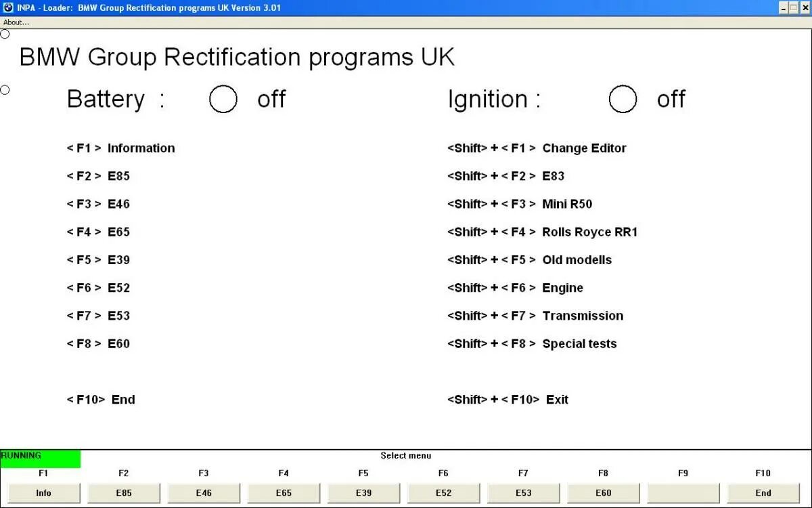This screenshot has width=812, height=508.
Task: Click the "< F5 > E39" menu line
Action: (x=98, y=260)
